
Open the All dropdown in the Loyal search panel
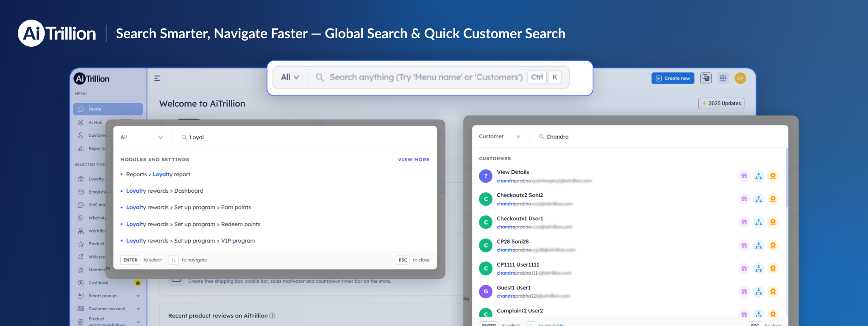click(x=142, y=137)
